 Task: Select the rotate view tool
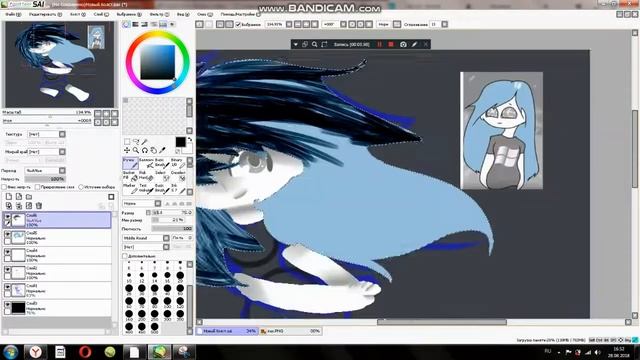pos(144,150)
